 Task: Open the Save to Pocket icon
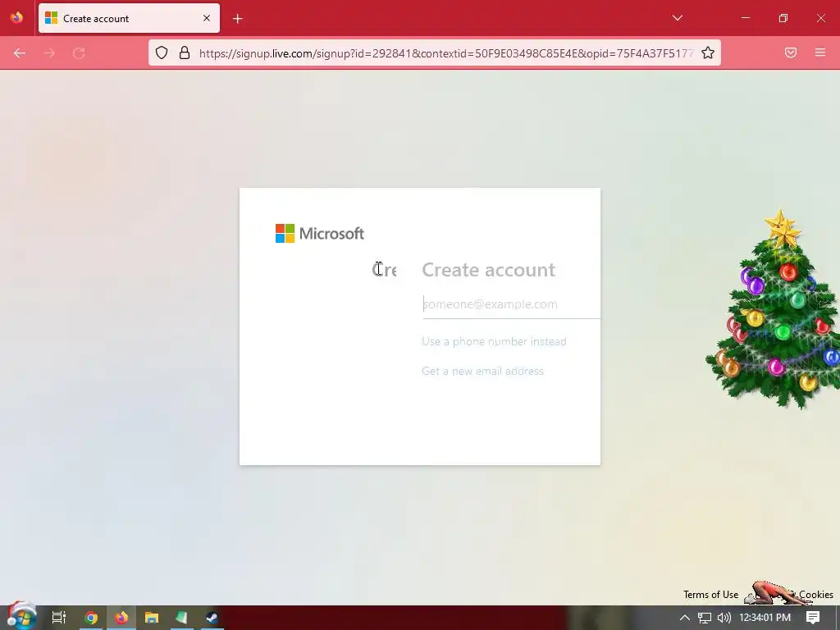[x=791, y=52]
